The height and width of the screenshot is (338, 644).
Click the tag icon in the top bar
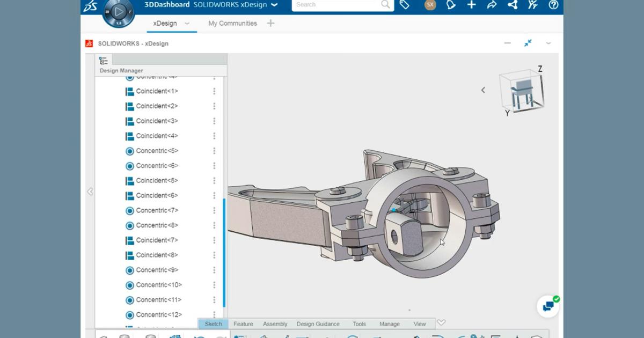point(405,5)
